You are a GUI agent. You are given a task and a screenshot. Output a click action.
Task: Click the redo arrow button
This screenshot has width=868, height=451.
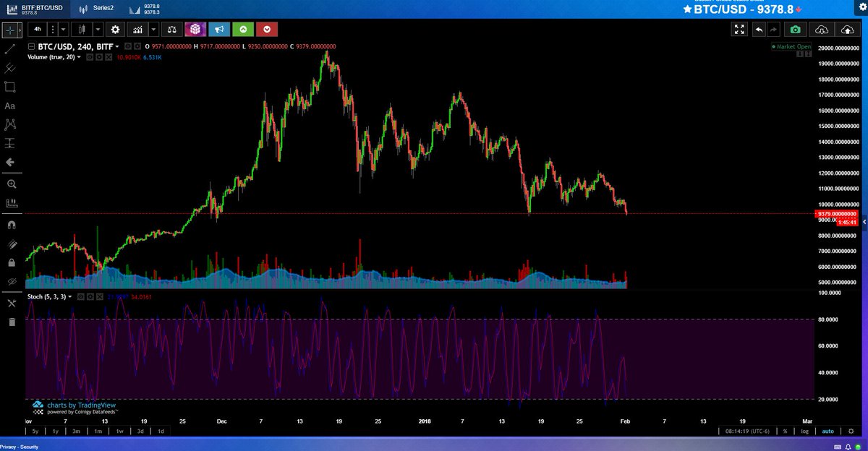(x=773, y=30)
